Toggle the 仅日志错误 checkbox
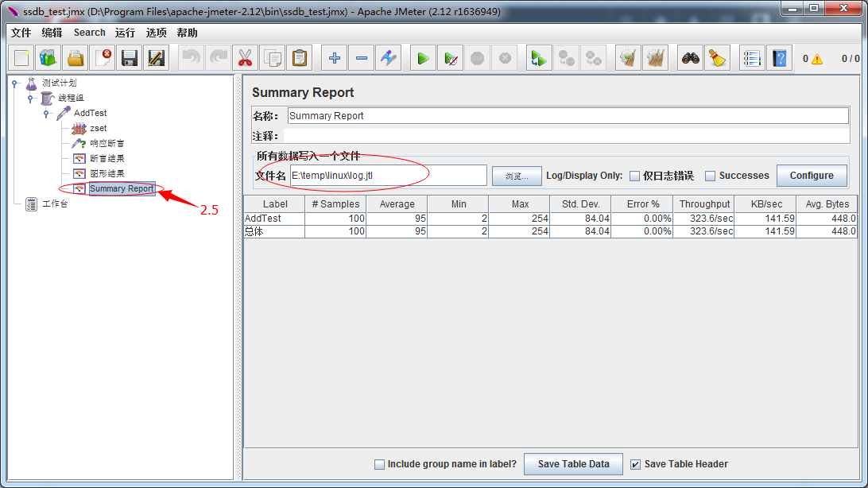868x488 pixels. [x=635, y=176]
